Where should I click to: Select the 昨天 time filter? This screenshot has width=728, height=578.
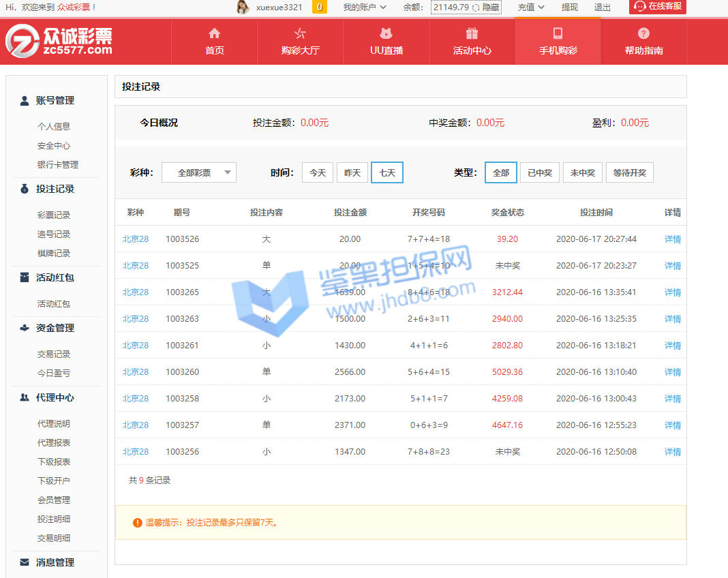click(x=352, y=173)
